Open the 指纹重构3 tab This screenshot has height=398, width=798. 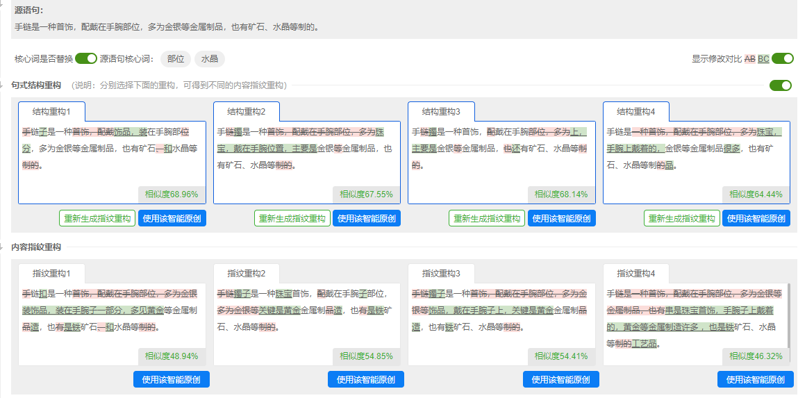(x=441, y=273)
